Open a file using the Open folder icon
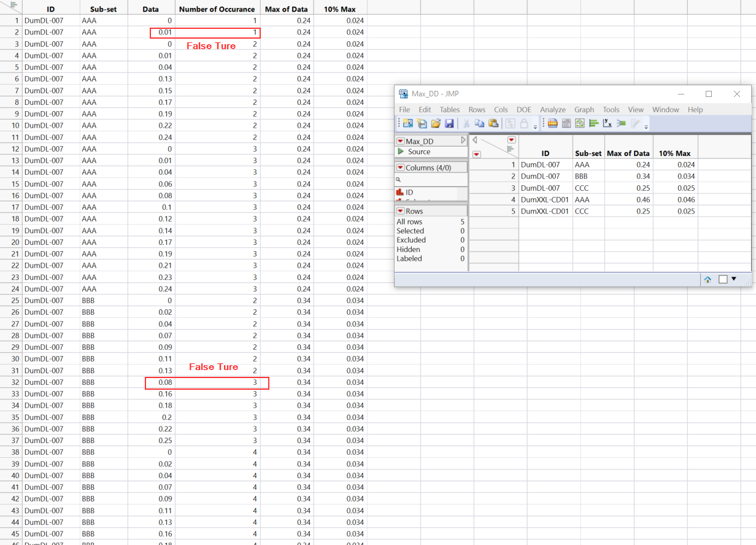 (436, 123)
